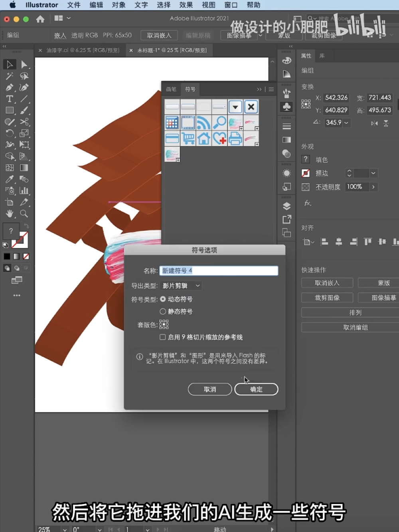The width and height of the screenshot is (399, 532).
Task: Open the rotation angle dropdown
Action: pyautogui.click(x=346, y=123)
